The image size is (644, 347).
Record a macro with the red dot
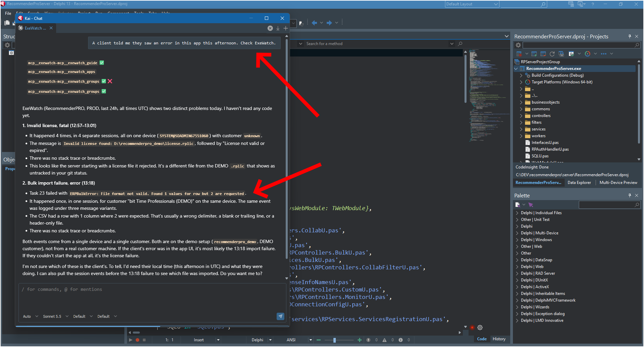137,340
